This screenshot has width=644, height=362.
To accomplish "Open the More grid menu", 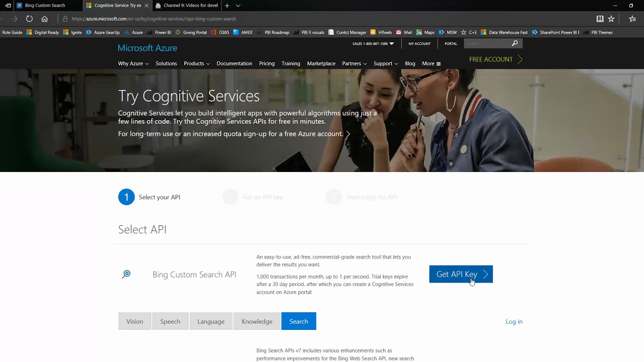I will pos(431,64).
